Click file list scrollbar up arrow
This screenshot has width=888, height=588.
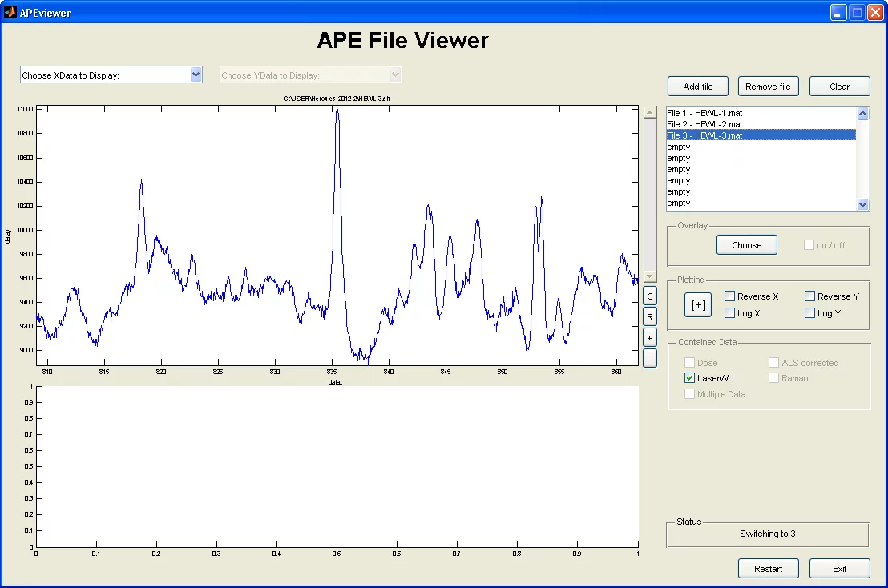862,113
